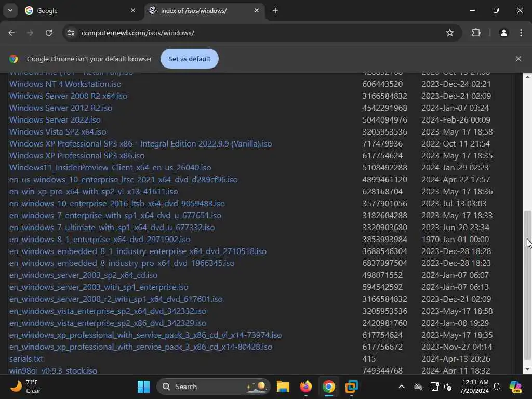532x399 pixels.
Task: Click the scrollbar down arrow
Action: [527, 369]
